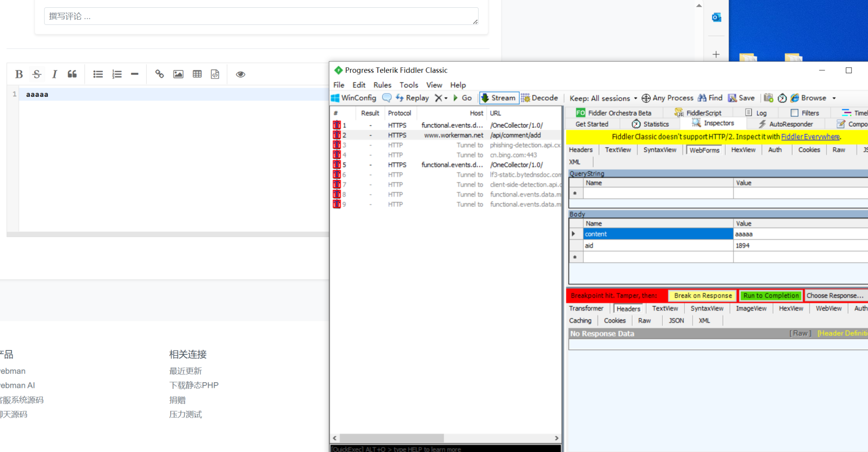
Task: Open Fiddler's Help menu
Action: (x=458, y=85)
